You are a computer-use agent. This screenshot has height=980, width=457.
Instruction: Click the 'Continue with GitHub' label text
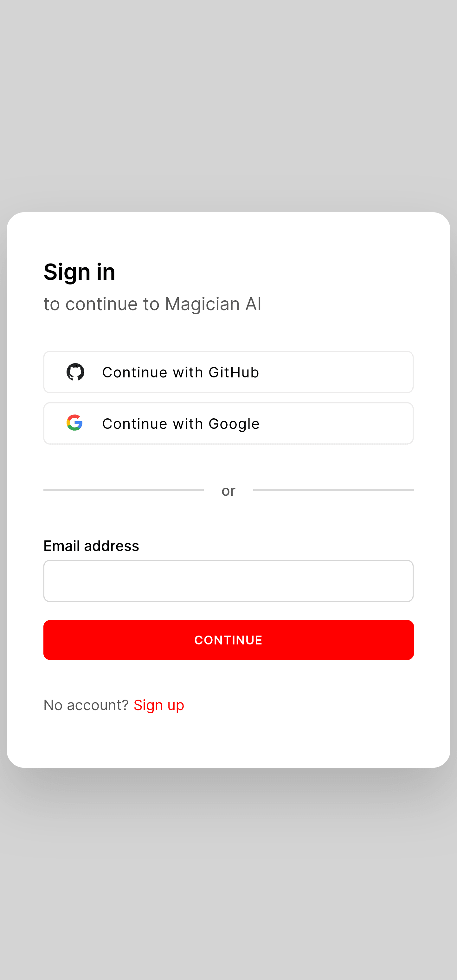click(x=181, y=372)
